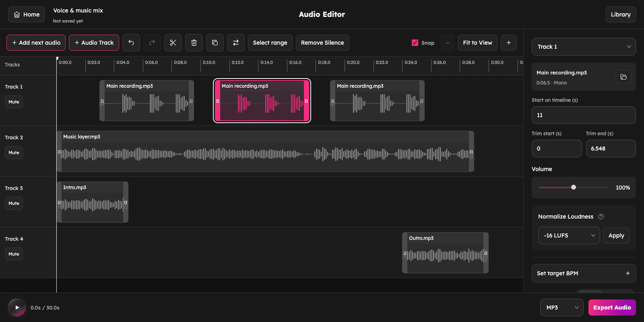The height and width of the screenshot is (322, 644).
Task: Click 0:10.0 mark on timeline ruler
Action: click(x=209, y=62)
